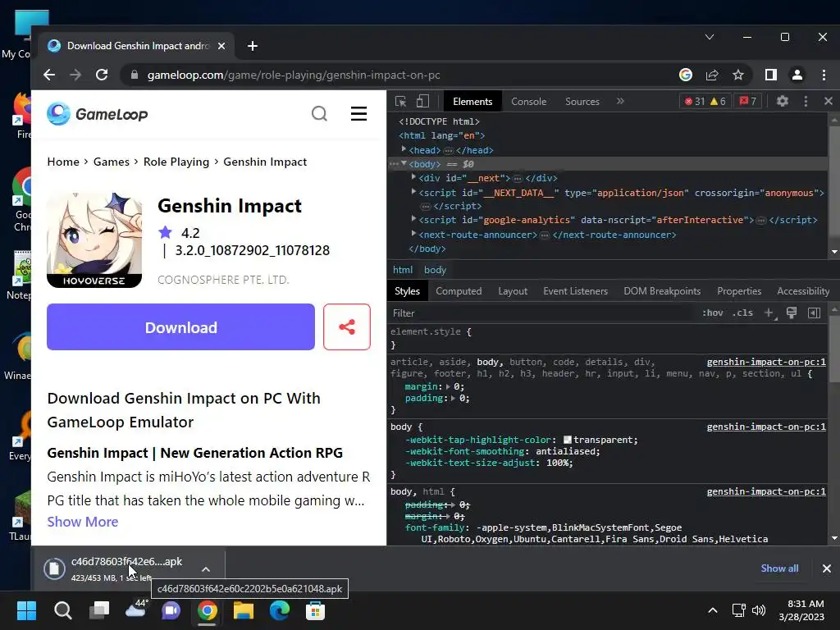
Task: Toggle the .cls classes button
Action: 742,313
